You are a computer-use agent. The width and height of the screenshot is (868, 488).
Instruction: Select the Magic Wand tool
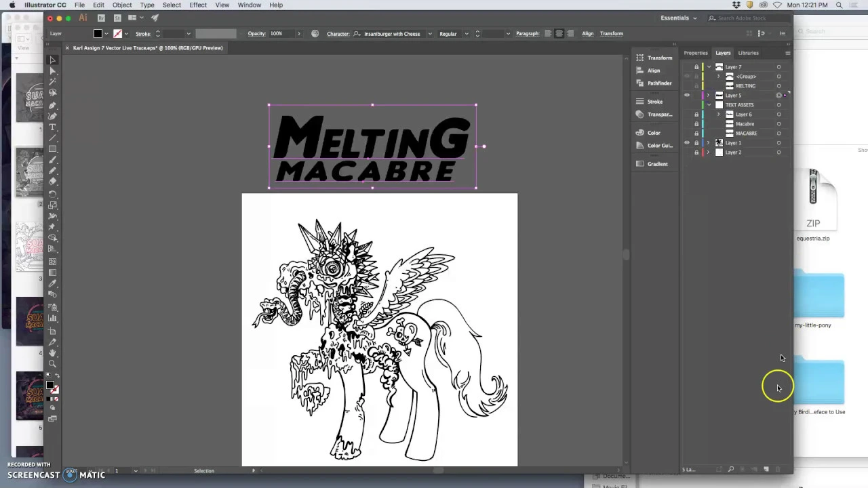pos(52,82)
